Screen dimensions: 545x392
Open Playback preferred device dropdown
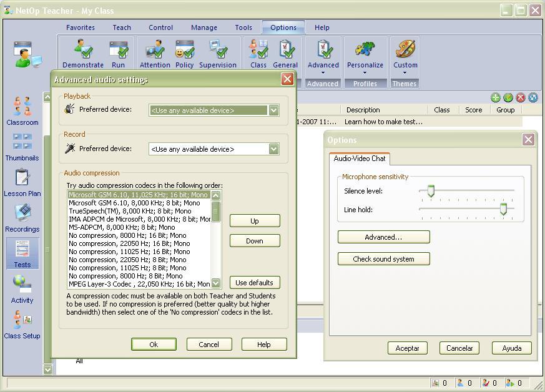click(274, 110)
